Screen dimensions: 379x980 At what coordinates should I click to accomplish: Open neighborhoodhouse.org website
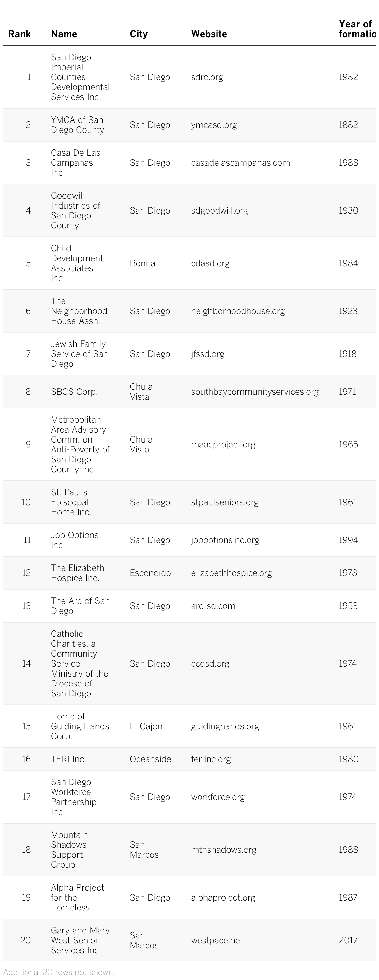238,311
